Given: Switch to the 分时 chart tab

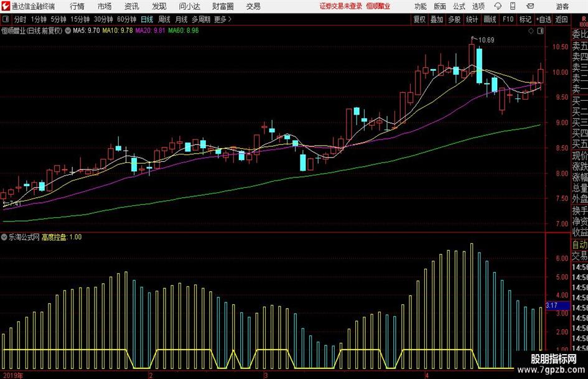Looking at the screenshot, I should pos(21,19).
